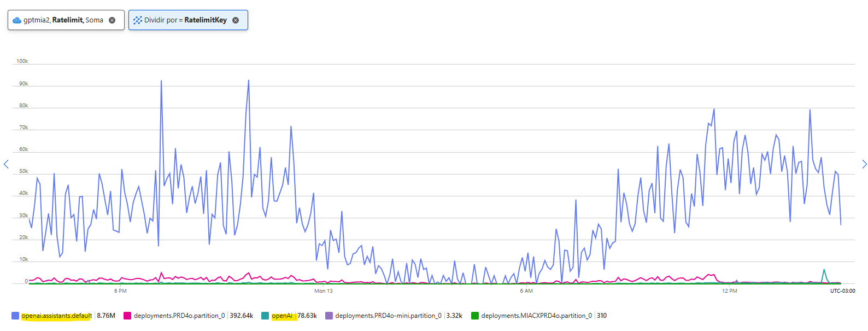Click the 50k y-axis label
Screen dimensions: 868x331
point(24,171)
